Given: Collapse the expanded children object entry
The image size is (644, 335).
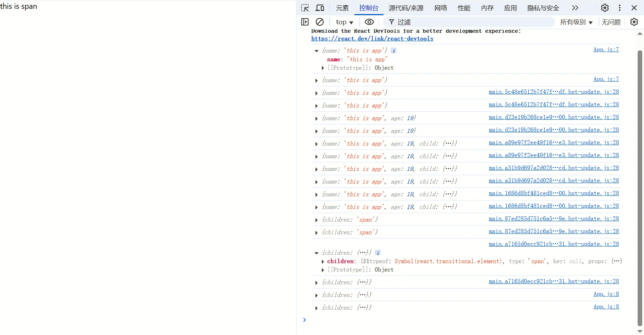Looking at the screenshot, I should (317, 253).
